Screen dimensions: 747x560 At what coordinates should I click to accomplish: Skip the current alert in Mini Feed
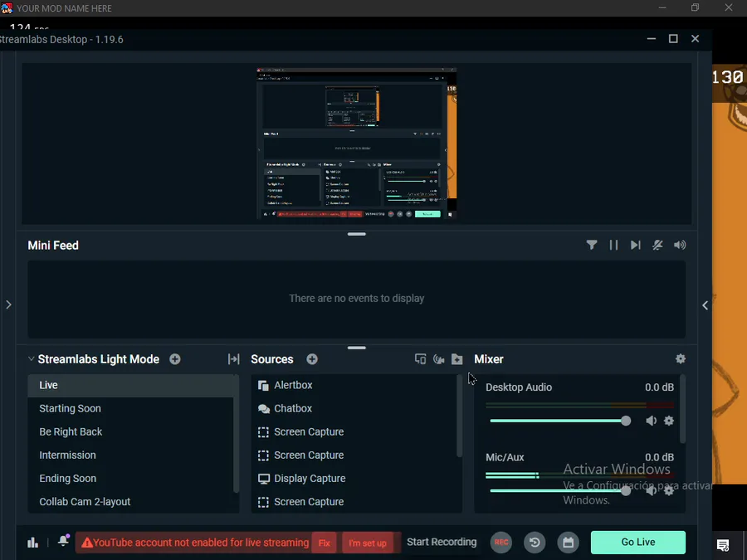[635, 246]
